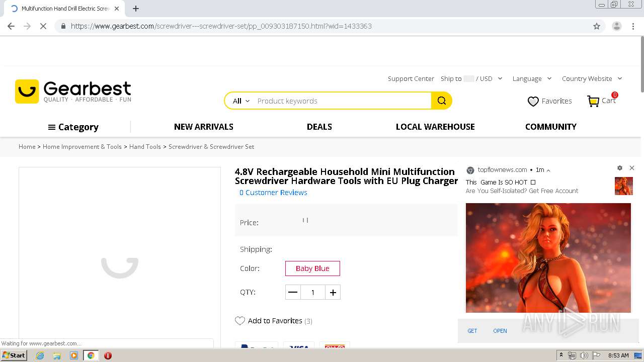Click the browser back arrow
Image resolution: width=644 pixels, height=362 pixels.
11,26
